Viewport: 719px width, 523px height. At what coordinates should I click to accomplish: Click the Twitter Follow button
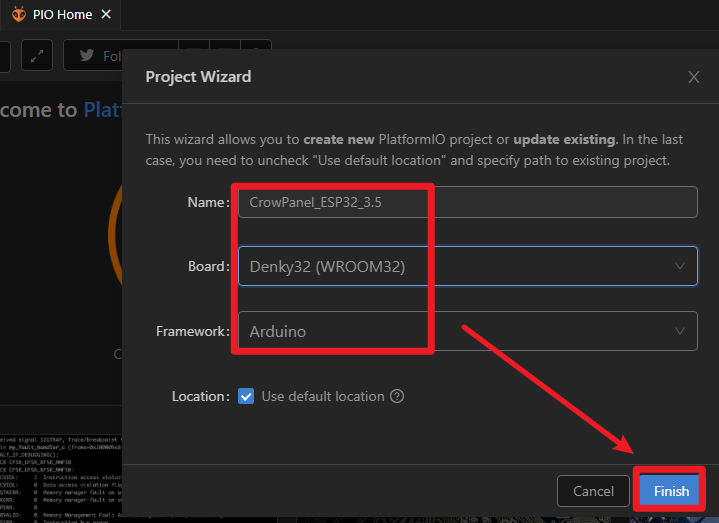(93, 55)
